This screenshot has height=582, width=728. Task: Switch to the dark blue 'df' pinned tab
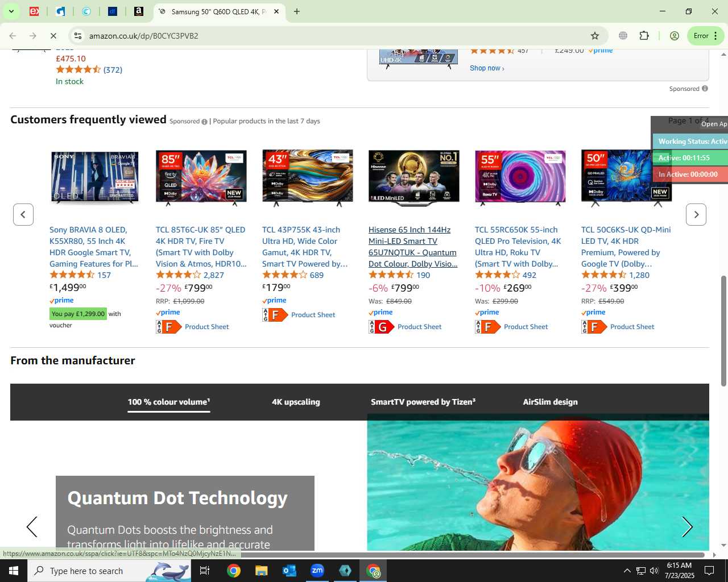[113, 11]
